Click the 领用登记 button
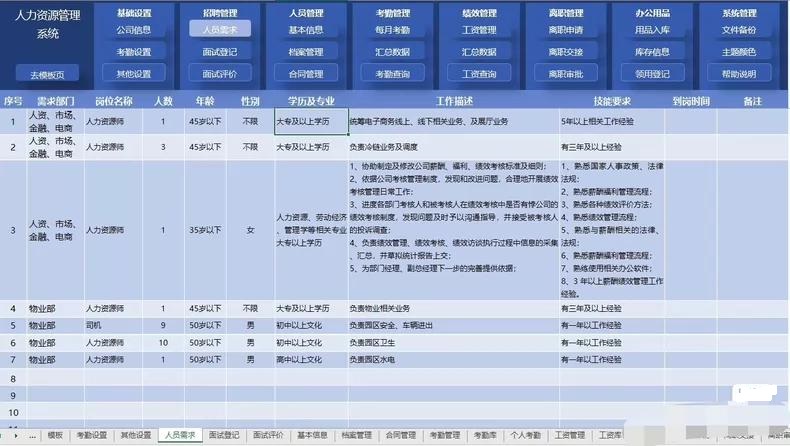Viewport: 790px width, 446px height. [x=652, y=74]
